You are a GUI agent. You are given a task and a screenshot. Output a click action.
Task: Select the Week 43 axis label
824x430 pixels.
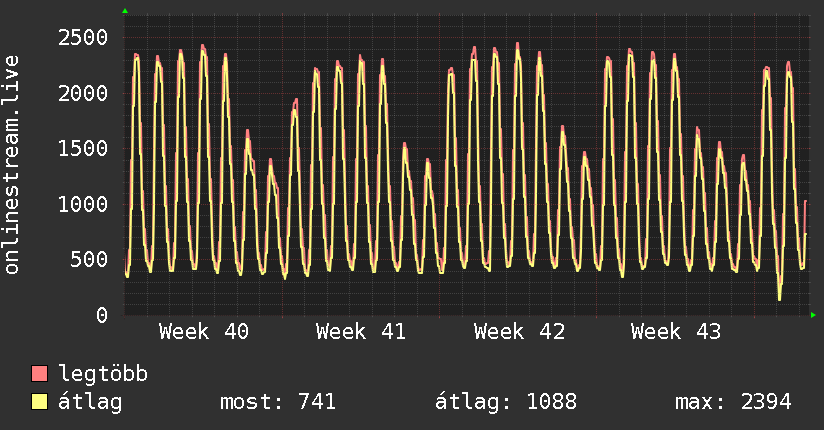coord(676,332)
